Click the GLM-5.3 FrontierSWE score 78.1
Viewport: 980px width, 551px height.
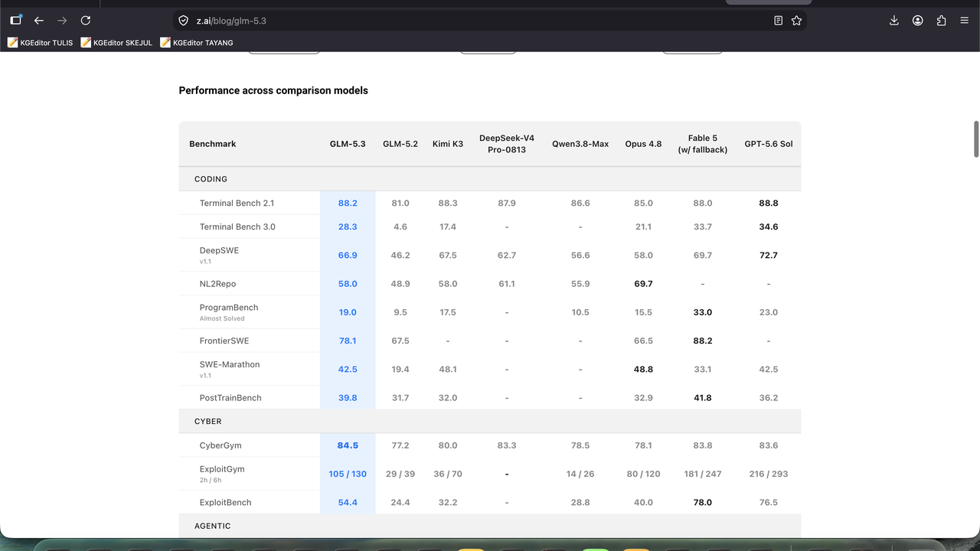pos(348,341)
